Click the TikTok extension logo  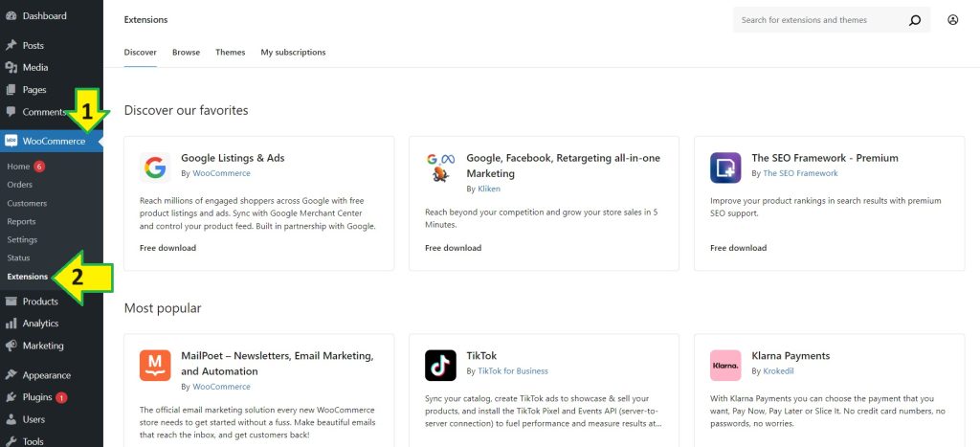[440, 365]
